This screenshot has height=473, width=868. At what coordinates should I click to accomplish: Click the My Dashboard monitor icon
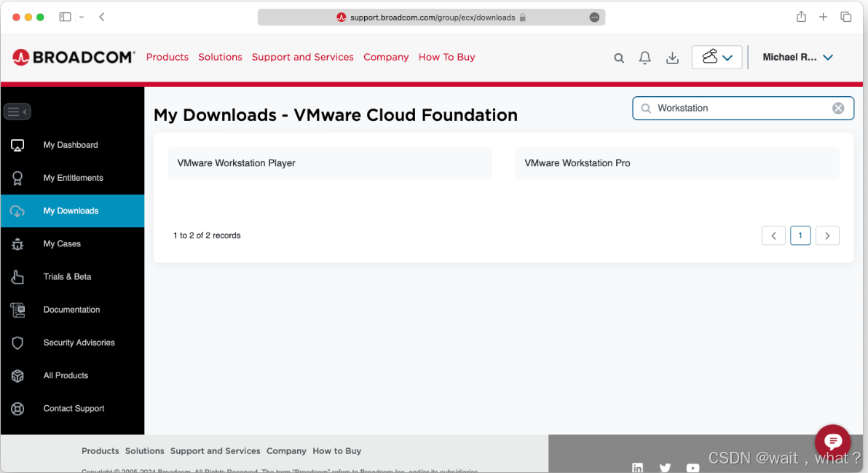pos(17,145)
